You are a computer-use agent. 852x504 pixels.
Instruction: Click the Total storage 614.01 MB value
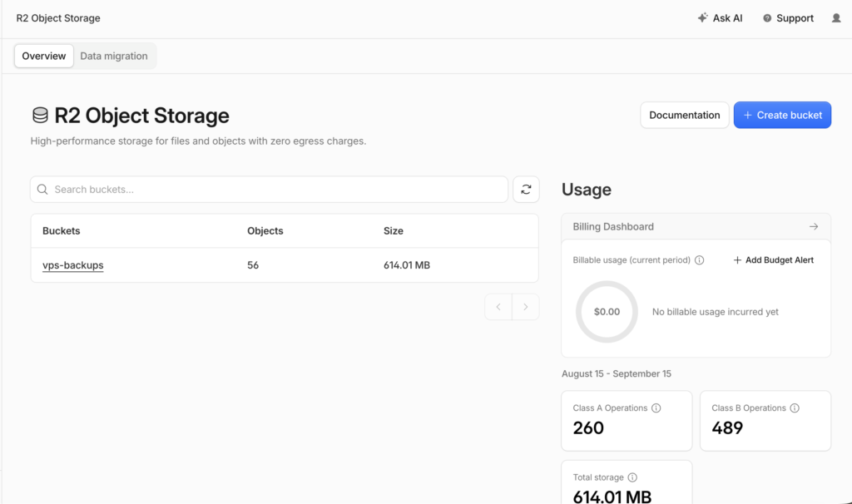tap(612, 497)
